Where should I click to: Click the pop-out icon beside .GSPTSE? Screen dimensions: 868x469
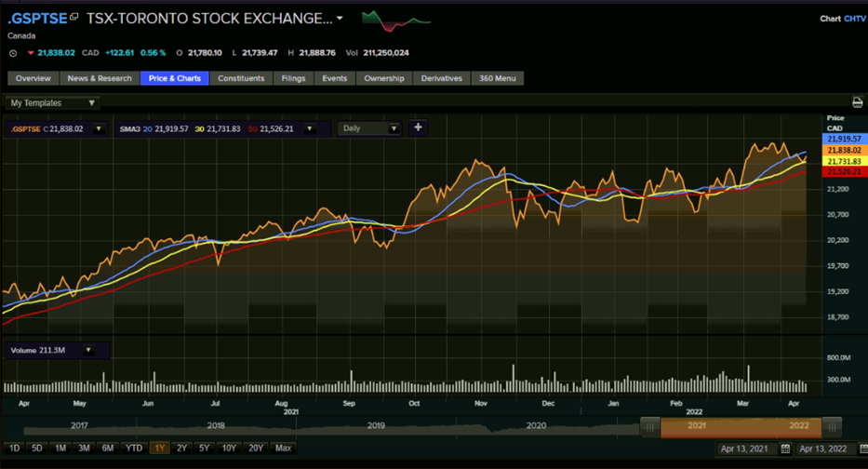click(74, 17)
